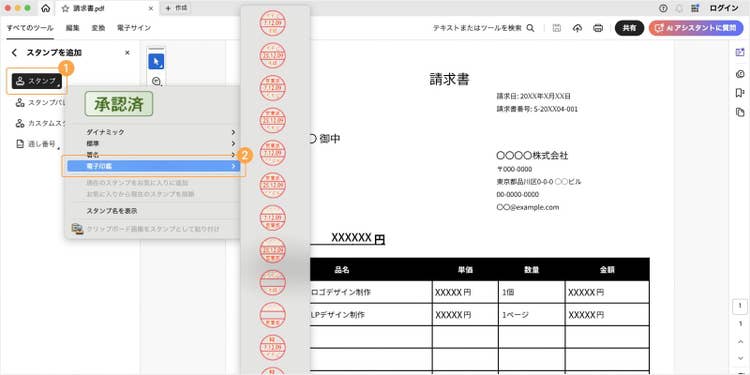Image resolution: width=750 pixels, height=375 pixels.
Task: Print the document via printer icon
Action: coord(598,28)
